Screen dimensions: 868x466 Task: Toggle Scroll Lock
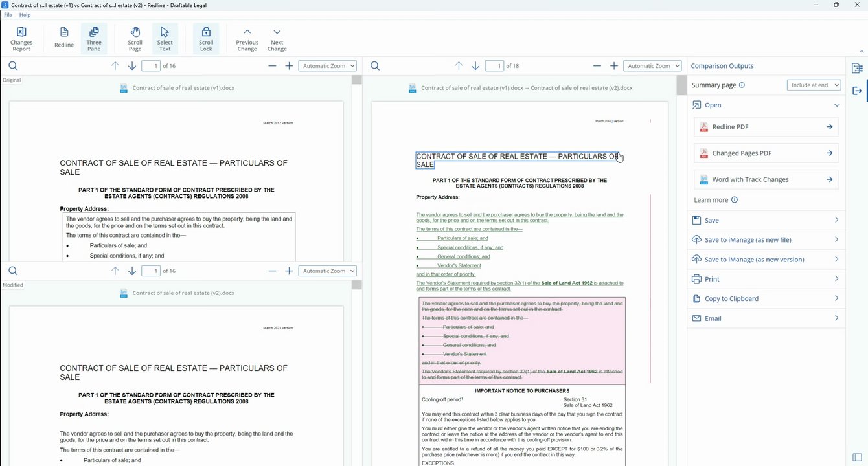[x=206, y=39]
